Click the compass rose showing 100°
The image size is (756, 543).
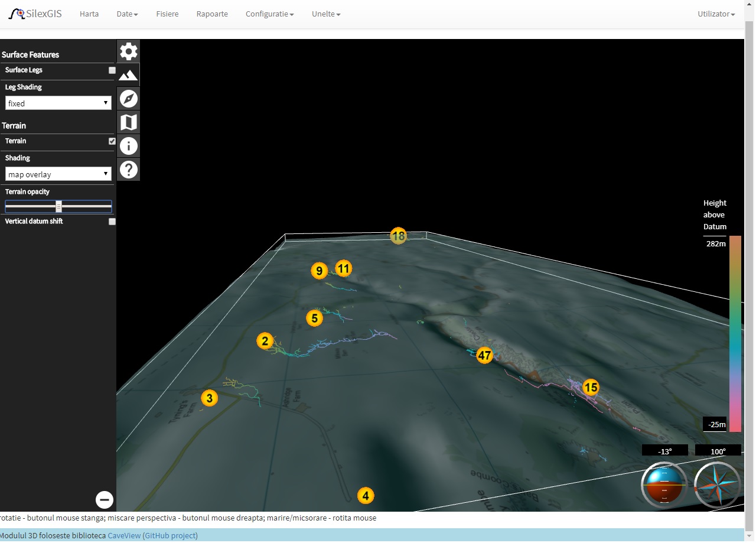717,486
